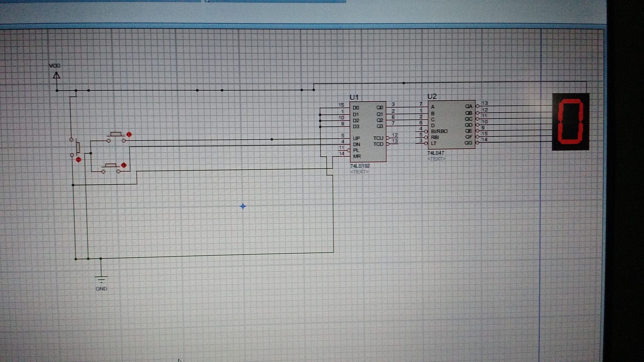644x362 pixels.
Task: Click the 'Q1' output label on U1
Action: click(380, 114)
